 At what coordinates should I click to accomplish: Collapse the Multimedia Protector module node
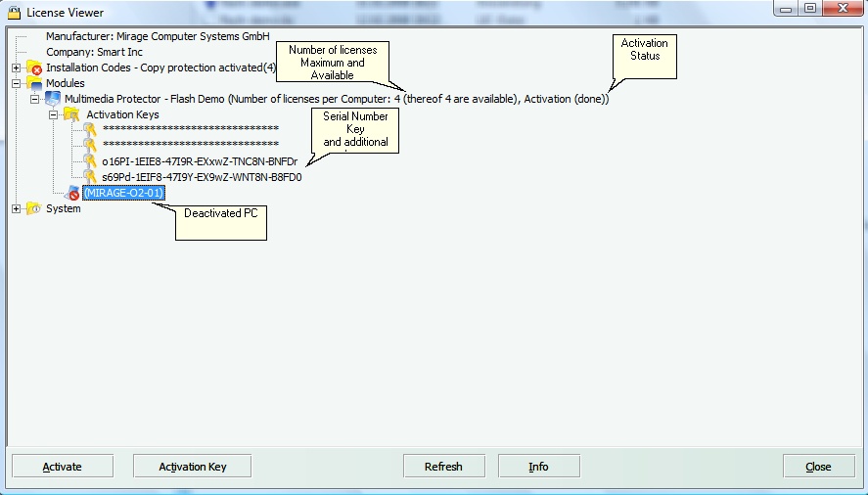(35, 100)
